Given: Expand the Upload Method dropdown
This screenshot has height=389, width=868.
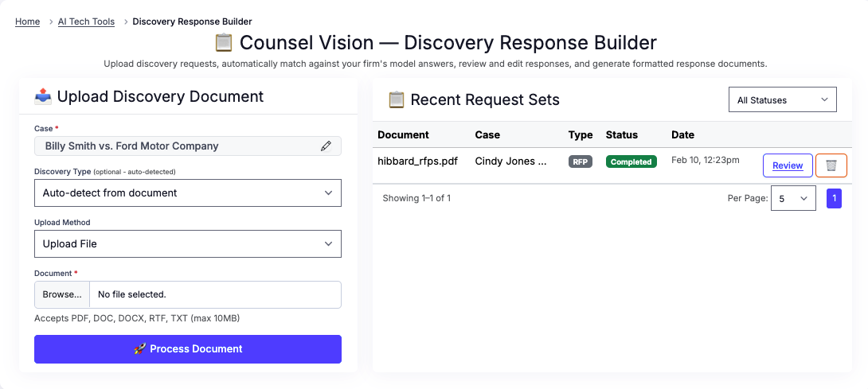Looking at the screenshot, I should (187, 243).
